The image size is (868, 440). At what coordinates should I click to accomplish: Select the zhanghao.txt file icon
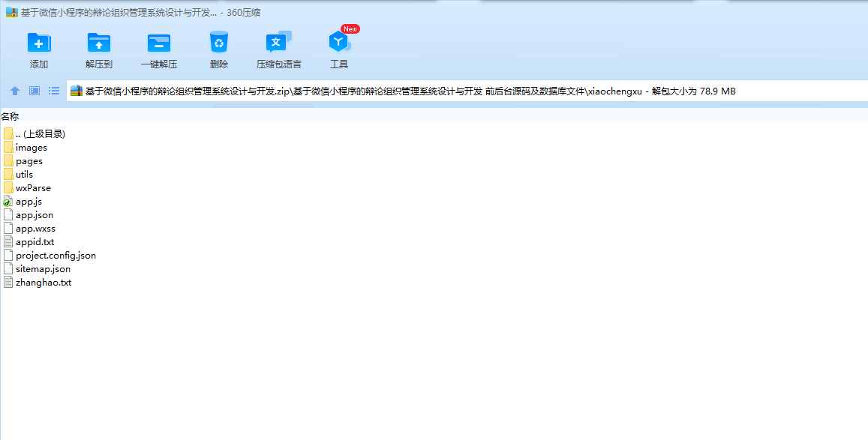click(8, 283)
